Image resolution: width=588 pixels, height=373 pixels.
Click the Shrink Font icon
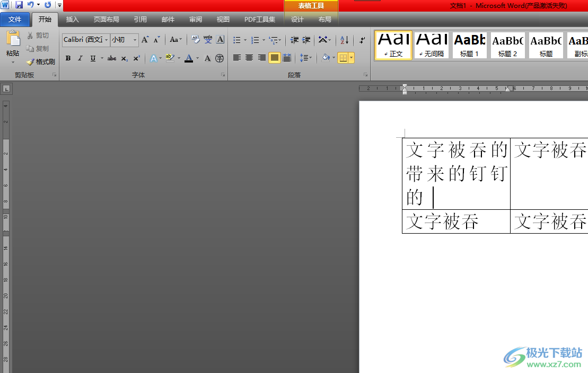tap(157, 40)
